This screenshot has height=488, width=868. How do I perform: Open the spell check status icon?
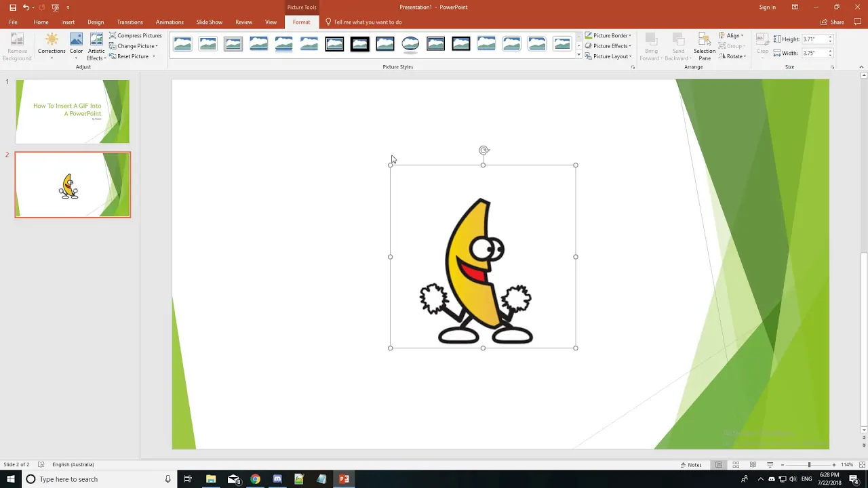pyautogui.click(x=41, y=465)
